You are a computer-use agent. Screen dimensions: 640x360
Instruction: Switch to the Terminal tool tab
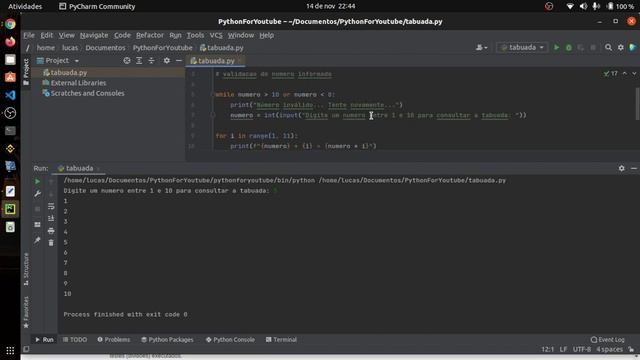click(281, 340)
